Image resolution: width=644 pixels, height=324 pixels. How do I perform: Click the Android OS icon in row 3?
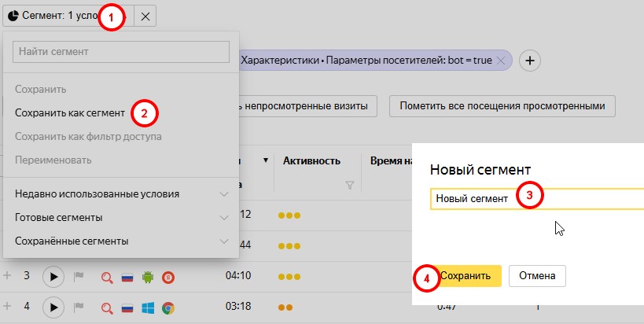coord(148,277)
